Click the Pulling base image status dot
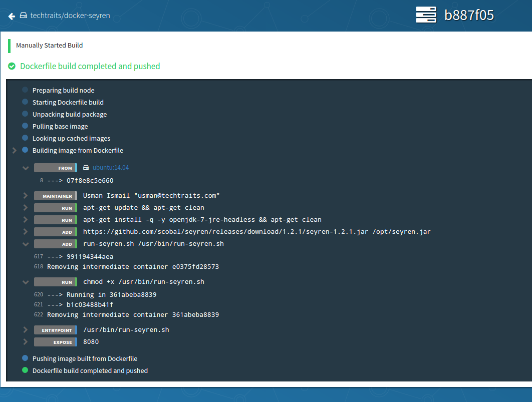 click(25, 126)
